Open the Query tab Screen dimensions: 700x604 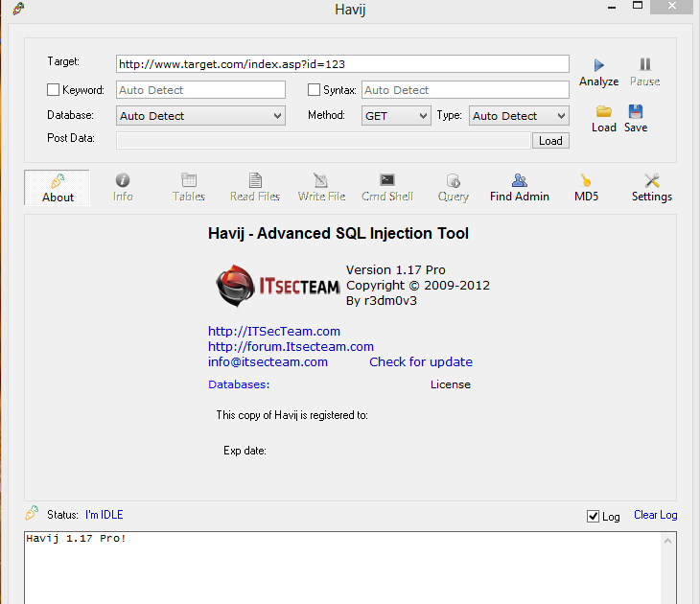[454, 188]
